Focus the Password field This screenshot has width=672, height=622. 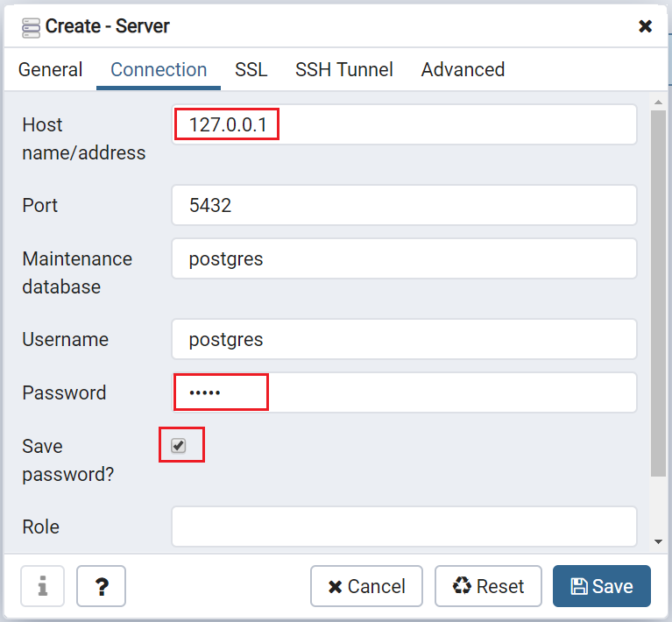point(403,392)
